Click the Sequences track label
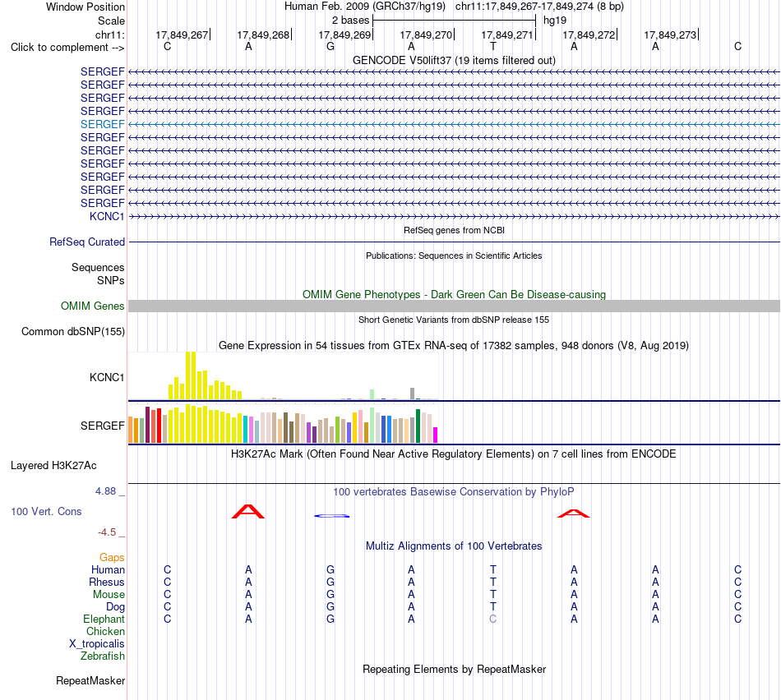This screenshot has width=781, height=700. tap(98, 267)
